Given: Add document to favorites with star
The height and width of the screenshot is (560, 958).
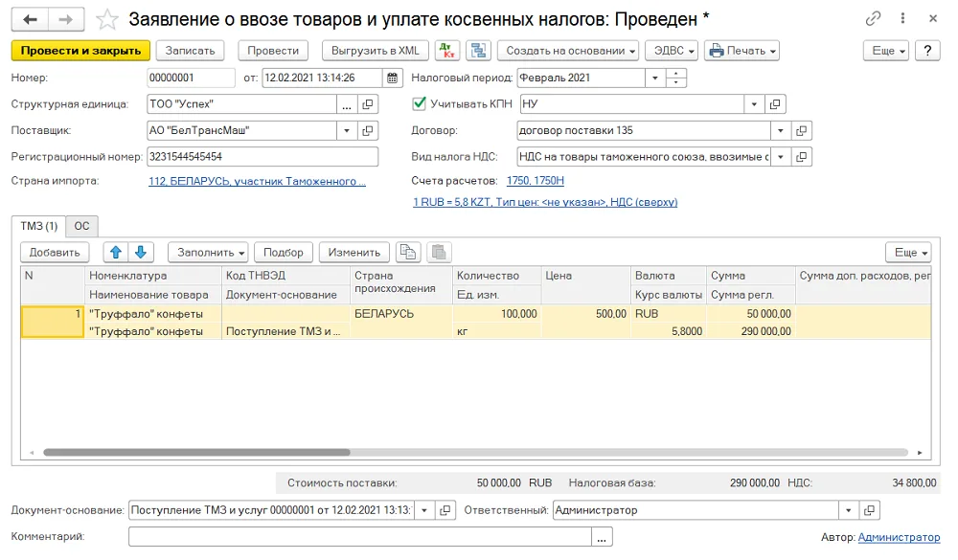Looking at the screenshot, I should [107, 20].
